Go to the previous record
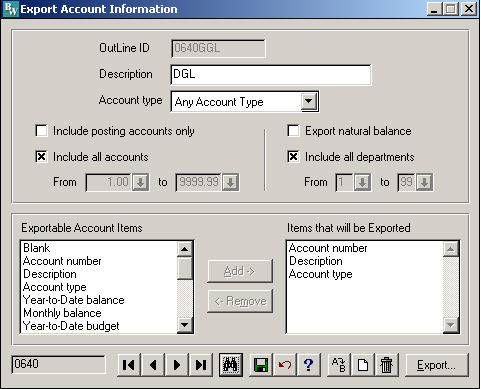This screenshot has width=481, height=389. pyautogui.click(x=153, y=365)
